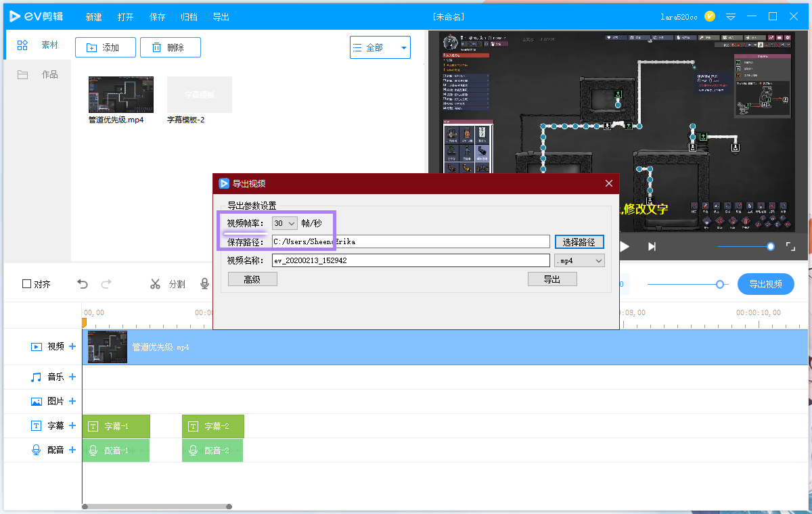Add to the 配音 track with plus
Viewport: 812px width, 514px height.
pos(72,450)
